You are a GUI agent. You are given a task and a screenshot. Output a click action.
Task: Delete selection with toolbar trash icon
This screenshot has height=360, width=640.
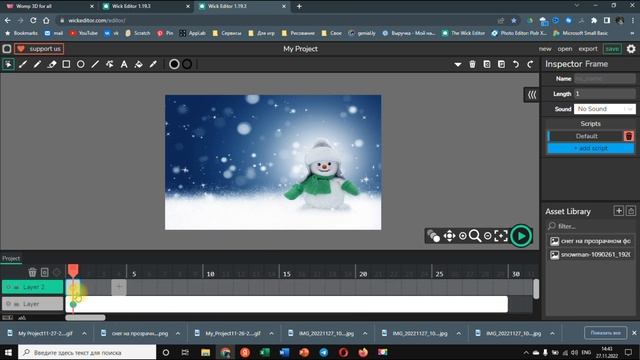pyautogui.click(x=472, y=64)
